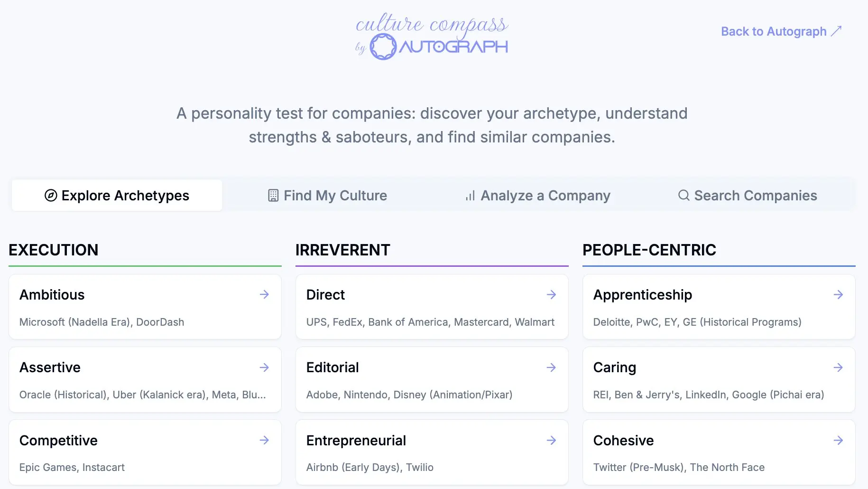The width and height of the screenshot is (868, 489).
Task: Click the arrow on the Direct card
Action: coord(552,294)
